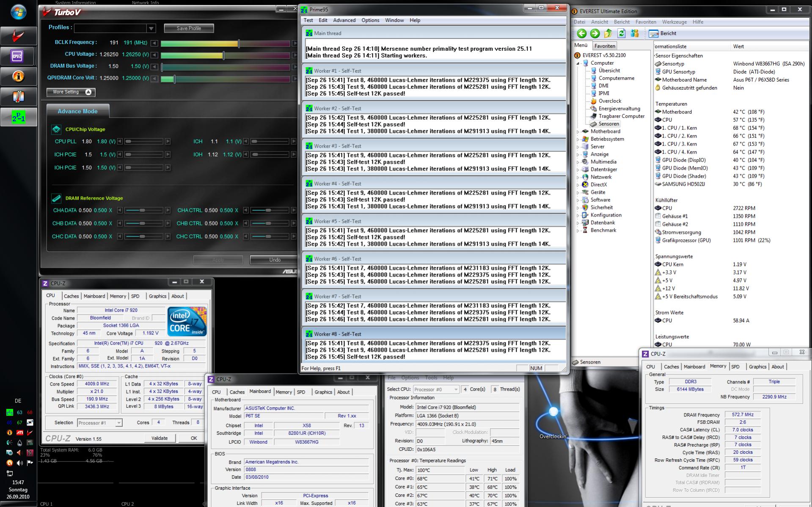This screenshot has width=812, height=507.
Task: Collapse the Computer node in EVEREST tree
Action: [x=578, y=63]
